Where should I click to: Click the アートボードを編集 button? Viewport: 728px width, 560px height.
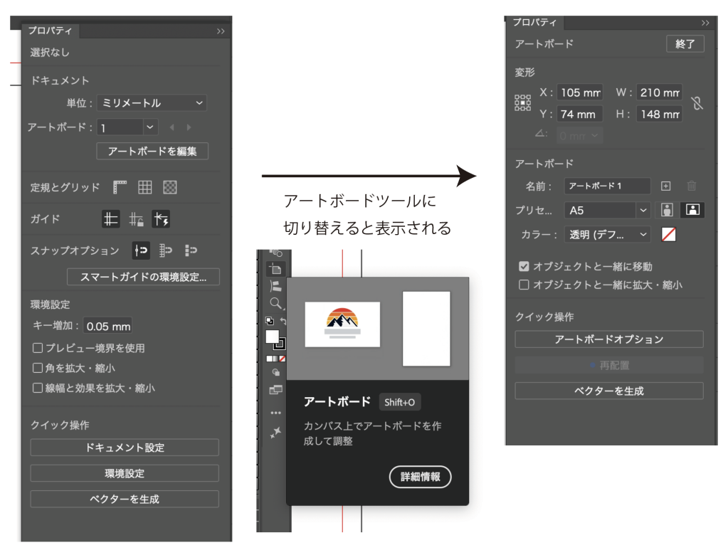[152, 151]
